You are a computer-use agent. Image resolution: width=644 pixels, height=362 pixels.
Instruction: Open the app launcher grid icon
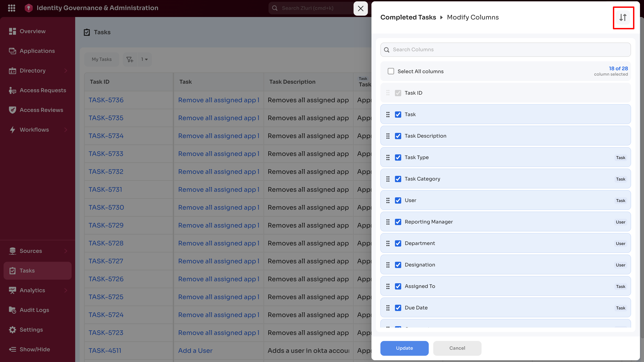pos(11,8)
